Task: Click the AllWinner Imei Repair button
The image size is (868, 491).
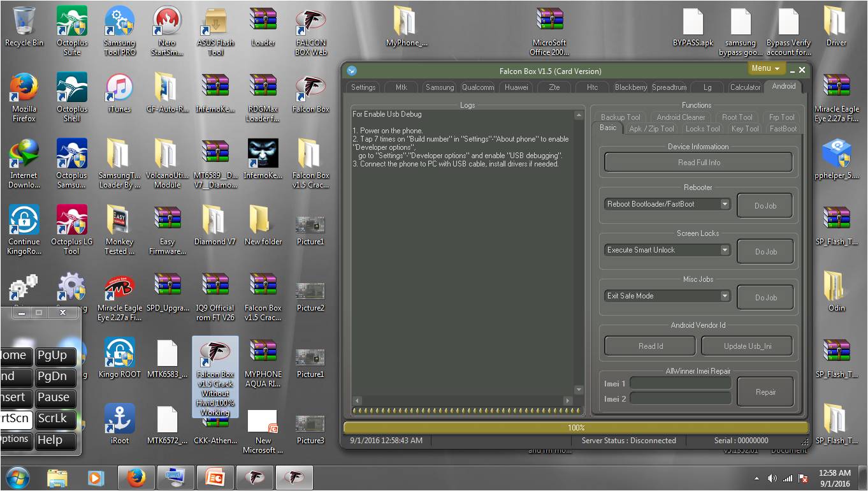Action: [765, 392]
